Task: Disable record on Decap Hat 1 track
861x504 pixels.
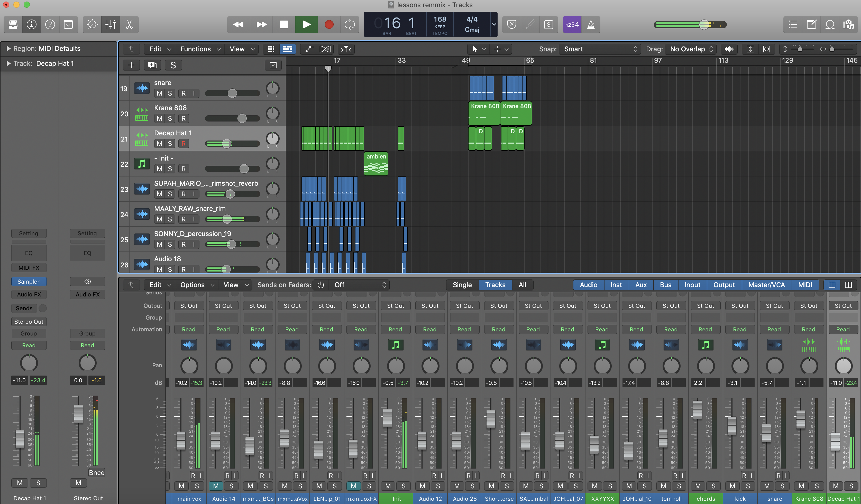Action: (184, 143)
